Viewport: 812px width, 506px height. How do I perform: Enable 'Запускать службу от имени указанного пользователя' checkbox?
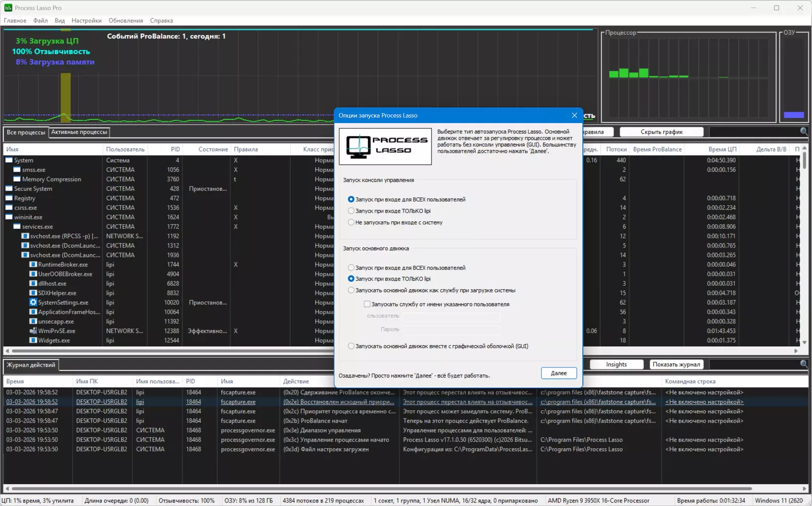point(367,304)
